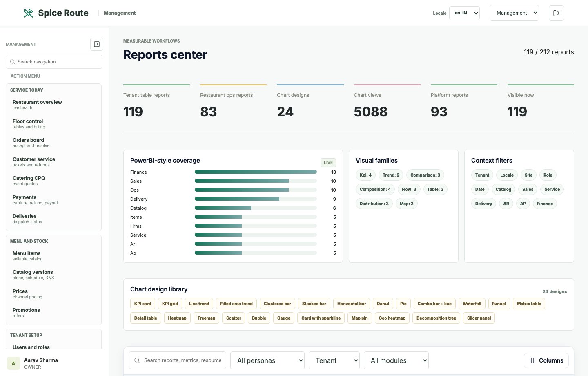Screen dimensions: 588x376
Task: Go to Floor control
Action: 53,124
